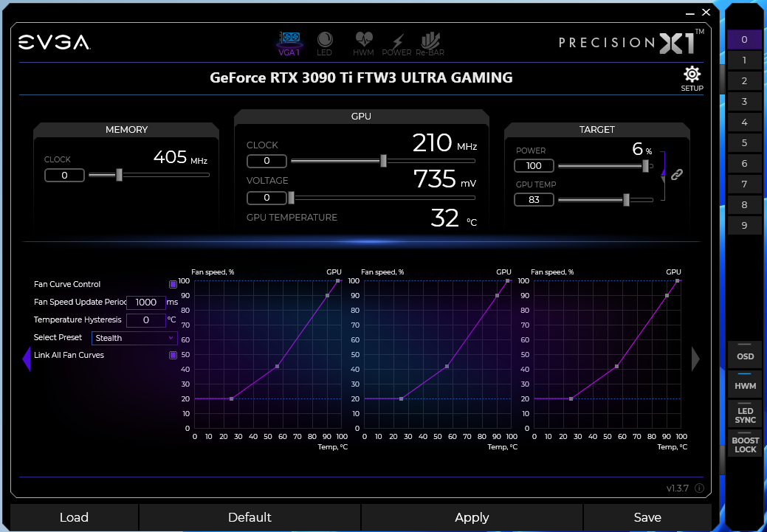Viewport: 767px width, 532px height.
Task: Open the POWER lightning bolt icon
Action: [x=396, y=44]
